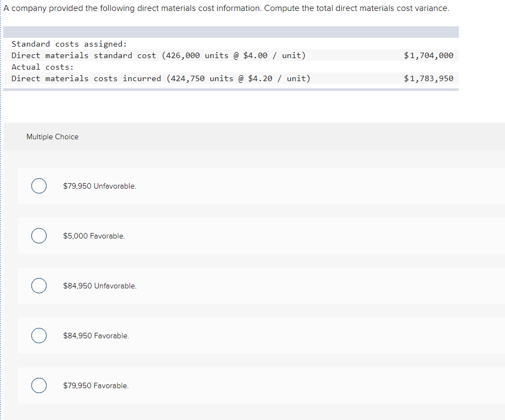Click the $84,950 Unfavorable answer card background

[x=261, y=286]
